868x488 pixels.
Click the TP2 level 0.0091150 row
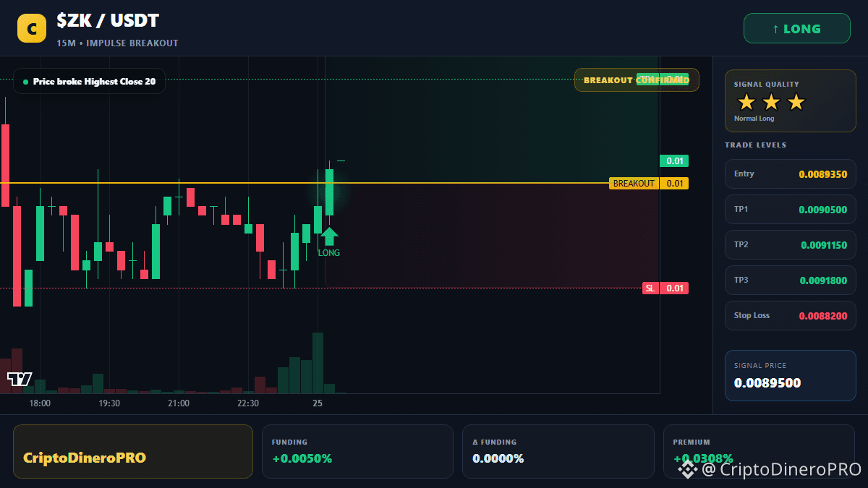coord(790,244)
